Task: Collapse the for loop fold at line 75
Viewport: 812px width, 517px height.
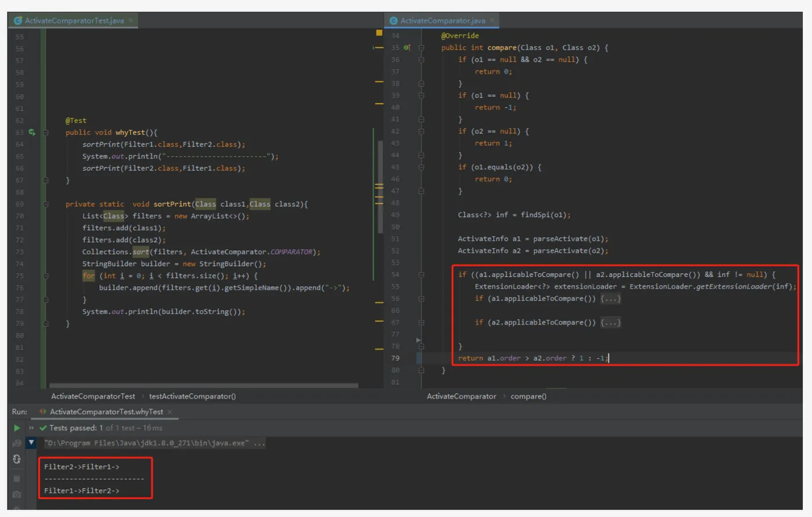Action: [x=46, y=276]
